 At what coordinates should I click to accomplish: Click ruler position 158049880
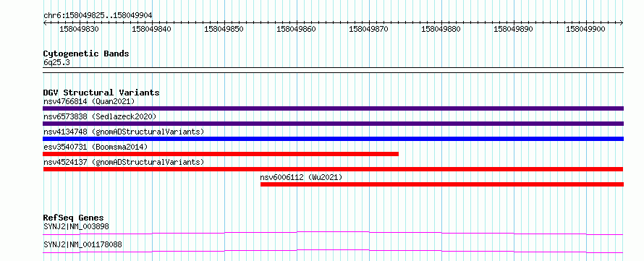(441, 29)
